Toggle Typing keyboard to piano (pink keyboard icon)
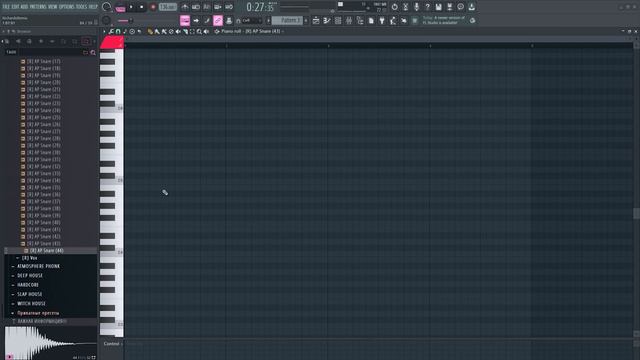Image resolution: width=640 pixels, height=360 pixels. tap(185, 20)
